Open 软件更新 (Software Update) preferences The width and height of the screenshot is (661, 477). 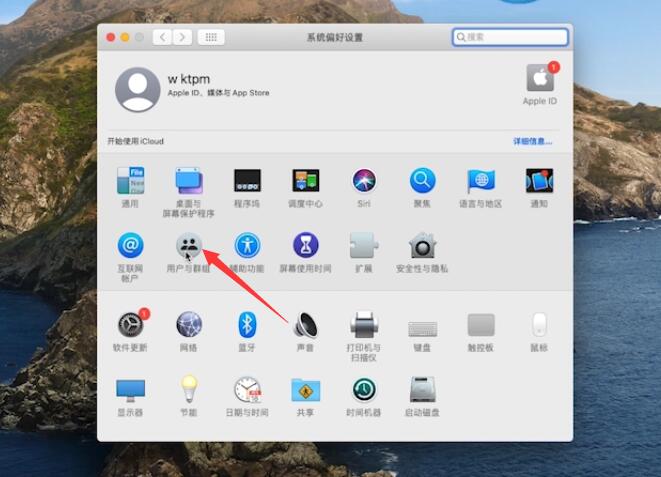click(131, 324)
